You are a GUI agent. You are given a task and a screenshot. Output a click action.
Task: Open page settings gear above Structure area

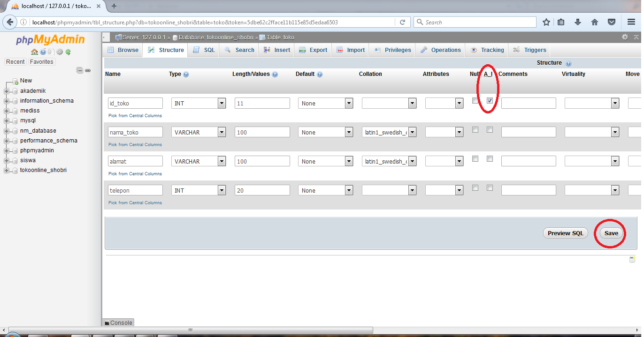coord(625,37)
